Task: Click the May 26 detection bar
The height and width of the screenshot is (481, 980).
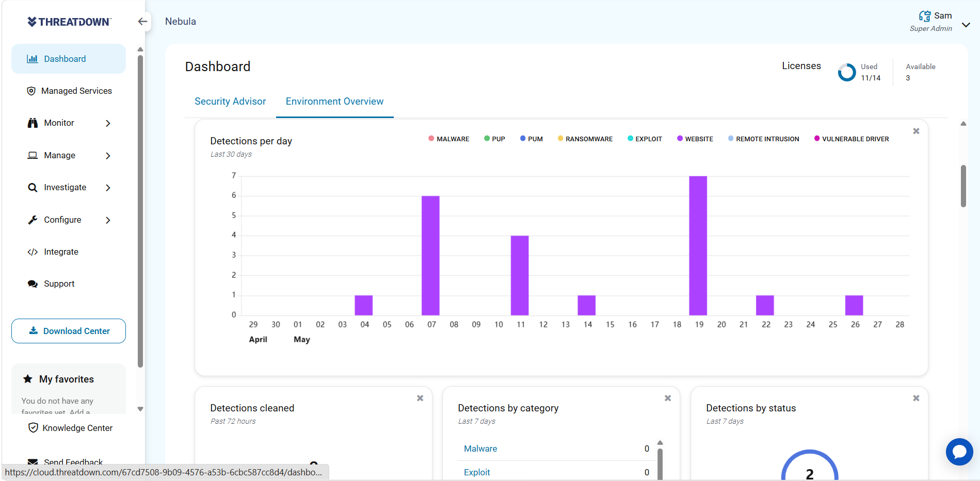Action: (854, 305)
